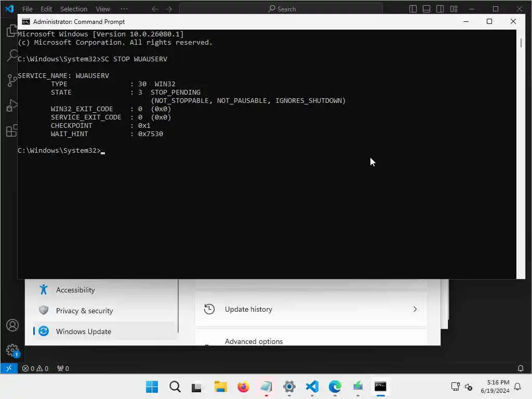The image size is (532, 399).
Task: Switch to Visual Studio Code on taskbar
Action: [x=312, y=387]
